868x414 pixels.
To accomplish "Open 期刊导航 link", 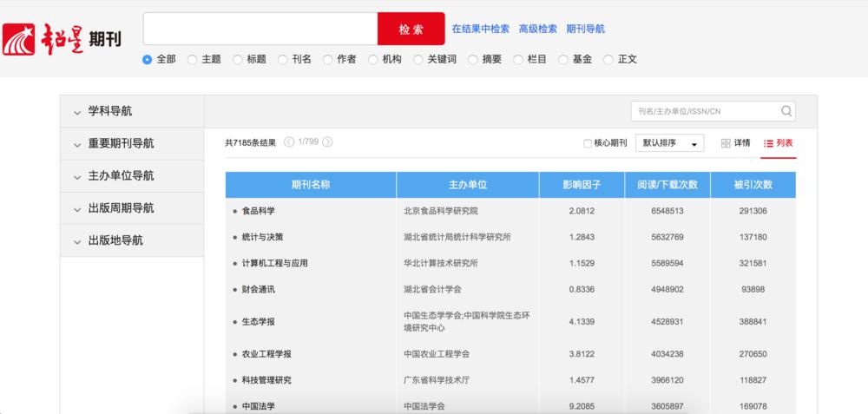I will pyautogui.click(x=585, y=29).
